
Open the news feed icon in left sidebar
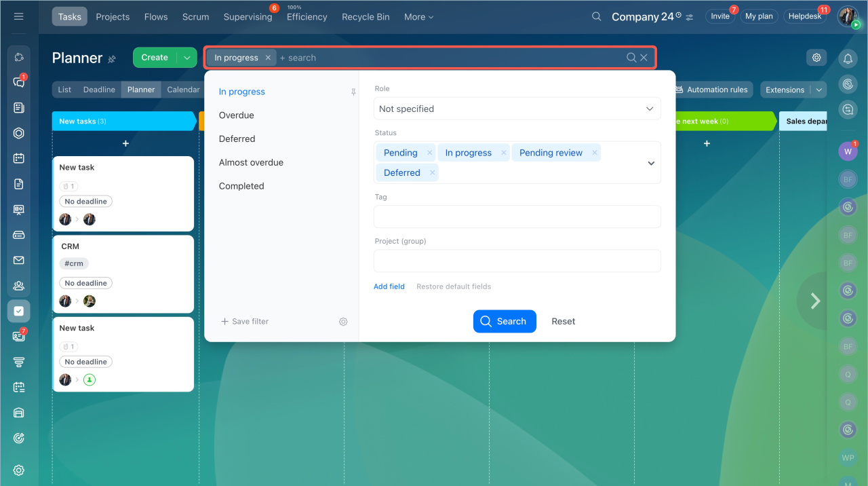click(x=19, y=108)
